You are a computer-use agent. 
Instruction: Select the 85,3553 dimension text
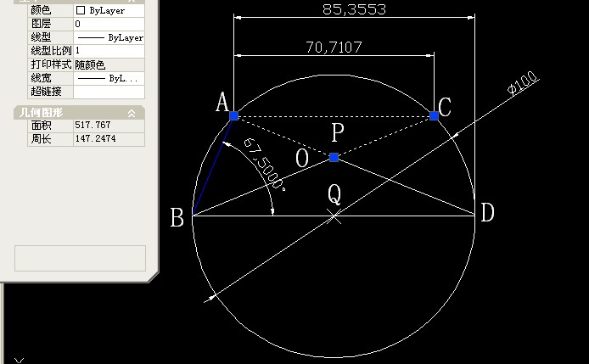click(354, 9)
